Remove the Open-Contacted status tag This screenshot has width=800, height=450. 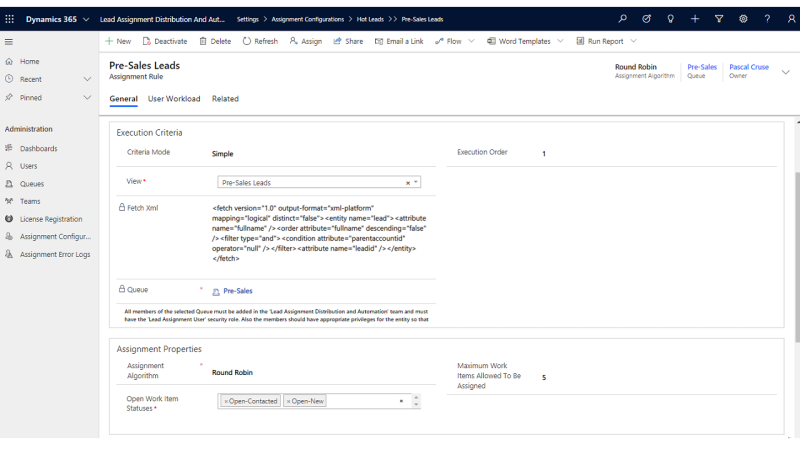227,401
